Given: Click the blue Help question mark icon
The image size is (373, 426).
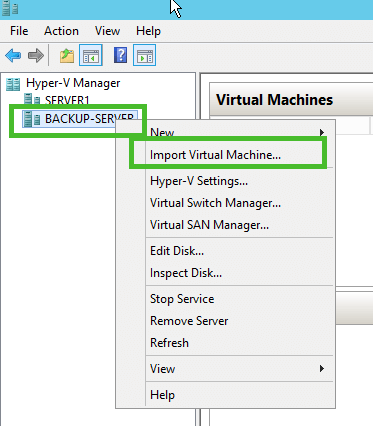Looking at the screenshot, I should (x=120, y=55).
